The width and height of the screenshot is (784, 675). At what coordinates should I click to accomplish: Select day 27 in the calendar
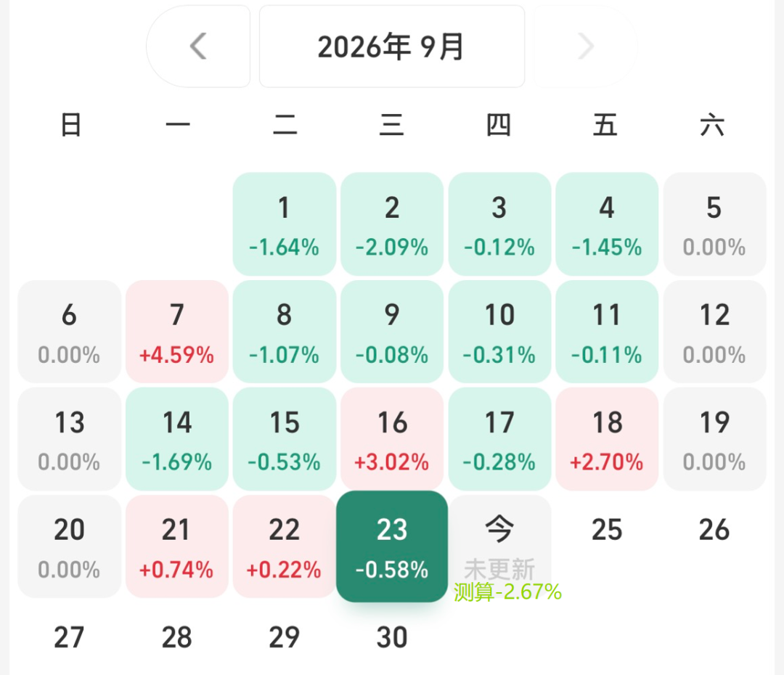coord(69,637)
